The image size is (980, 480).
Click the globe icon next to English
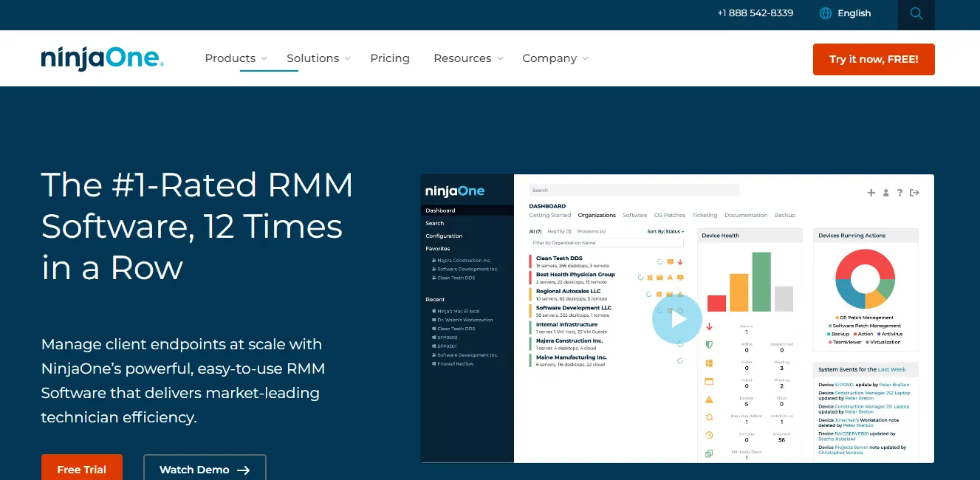click(826, 13)
